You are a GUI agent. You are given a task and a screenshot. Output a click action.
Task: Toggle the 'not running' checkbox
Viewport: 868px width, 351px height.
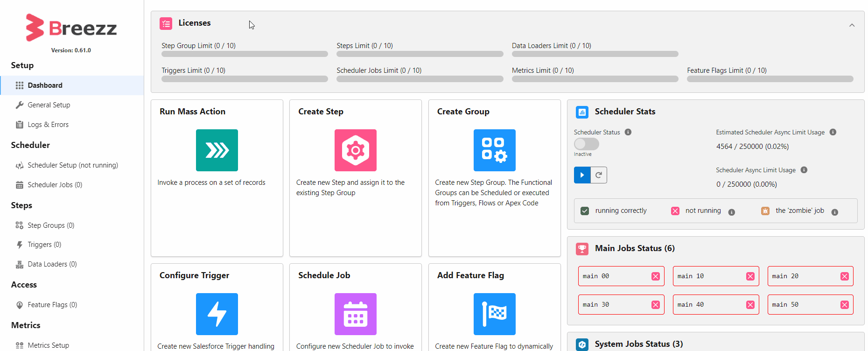click(x=675, y=211)
